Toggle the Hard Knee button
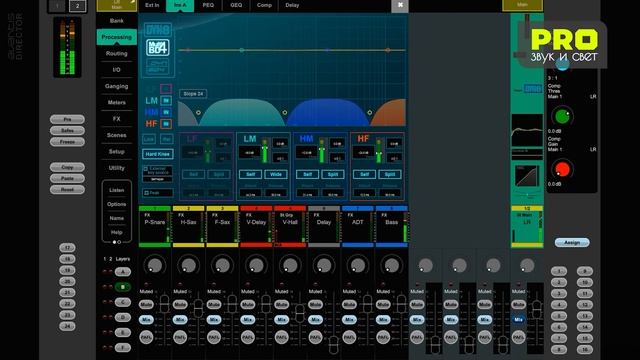This screenshot has width=640, height=360. (x=158, y=154)
